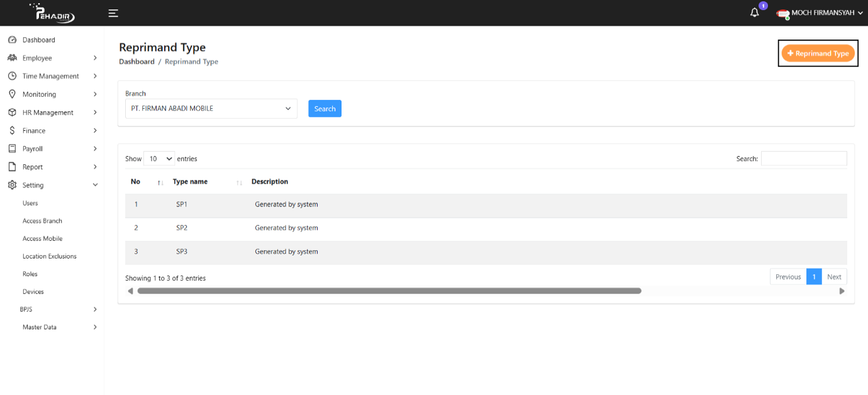868x395 pixels.
Task: Open Access Branch in Setting menu
Action: coord(42,221)
